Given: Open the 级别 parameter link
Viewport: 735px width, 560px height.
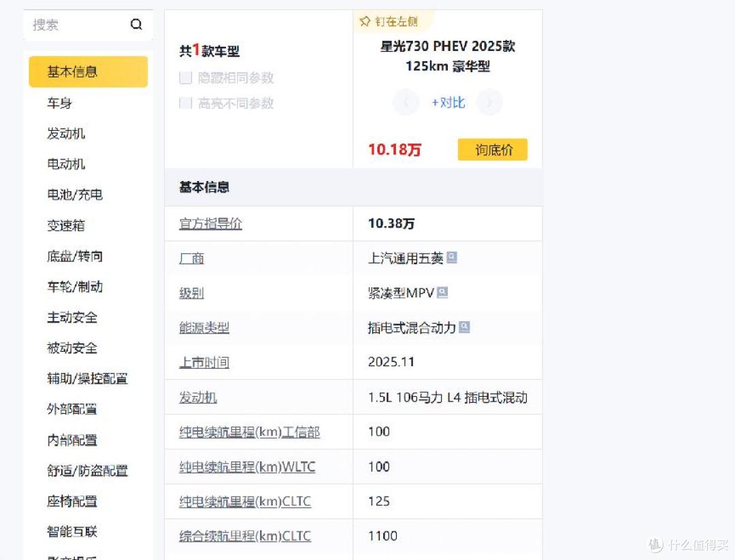Looking at the screenshot, I should coord(191,293).
